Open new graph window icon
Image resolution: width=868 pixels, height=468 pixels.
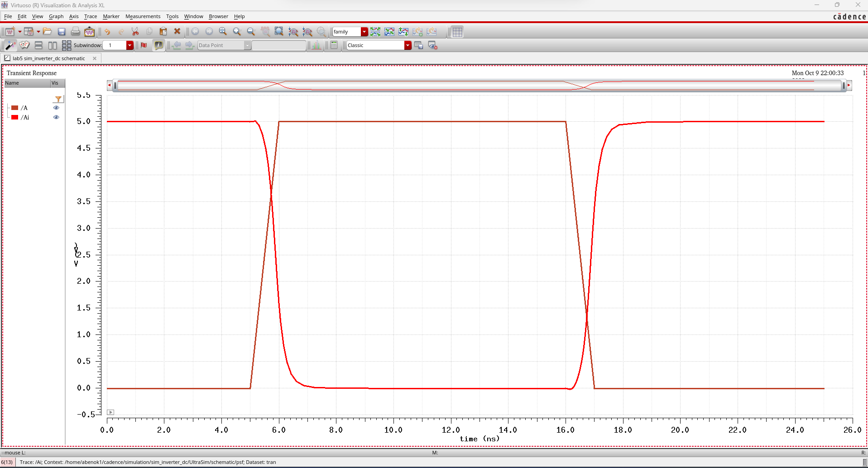[10, 32]
